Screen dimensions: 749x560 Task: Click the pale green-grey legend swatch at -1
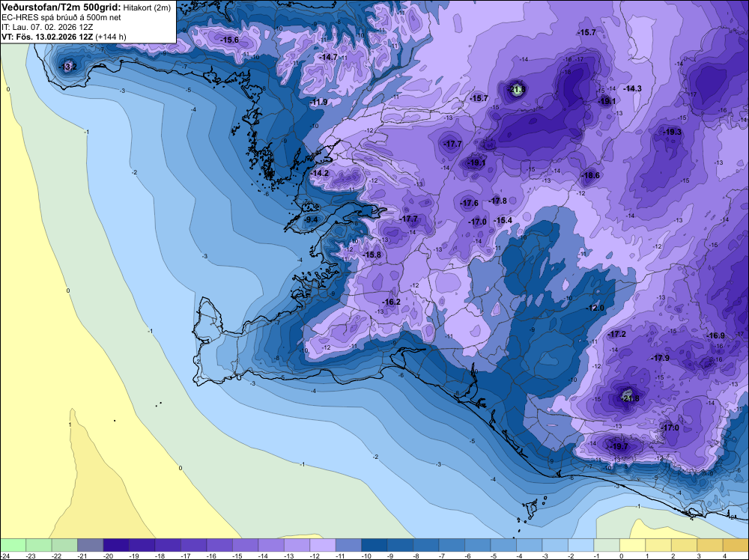[606, 545]
